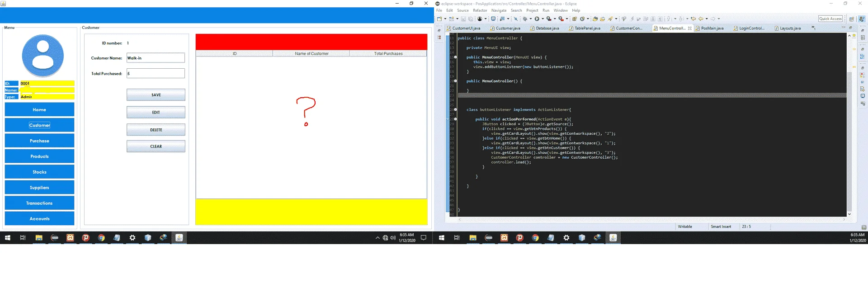Click the Total Purchased input field

[156, 73]
